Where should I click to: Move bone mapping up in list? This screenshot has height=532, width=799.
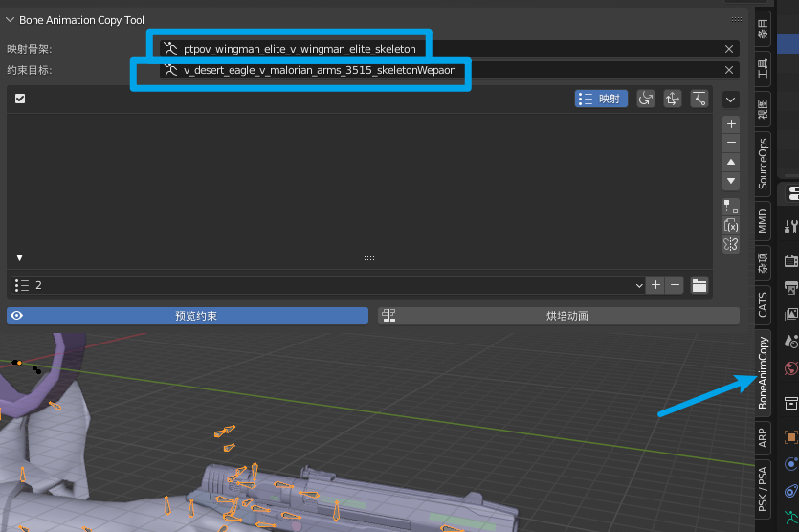tap(731, 162)
